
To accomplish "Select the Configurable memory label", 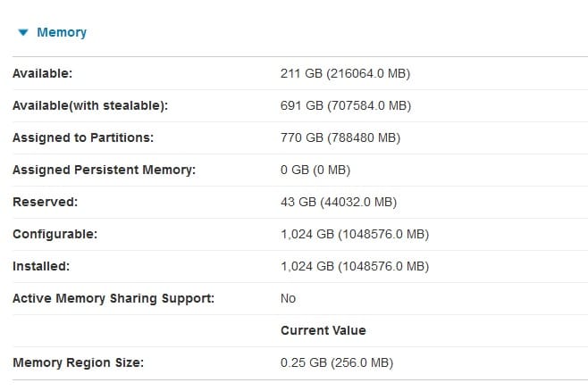I will coord(55,235).
